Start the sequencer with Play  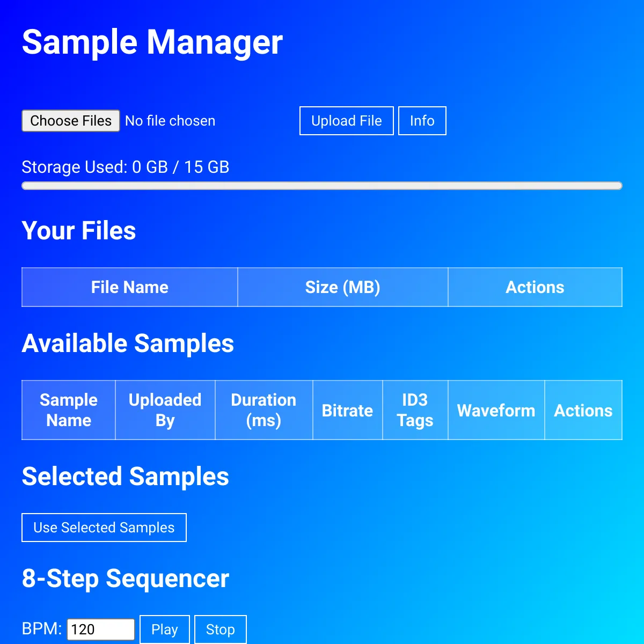pos(164,629)
